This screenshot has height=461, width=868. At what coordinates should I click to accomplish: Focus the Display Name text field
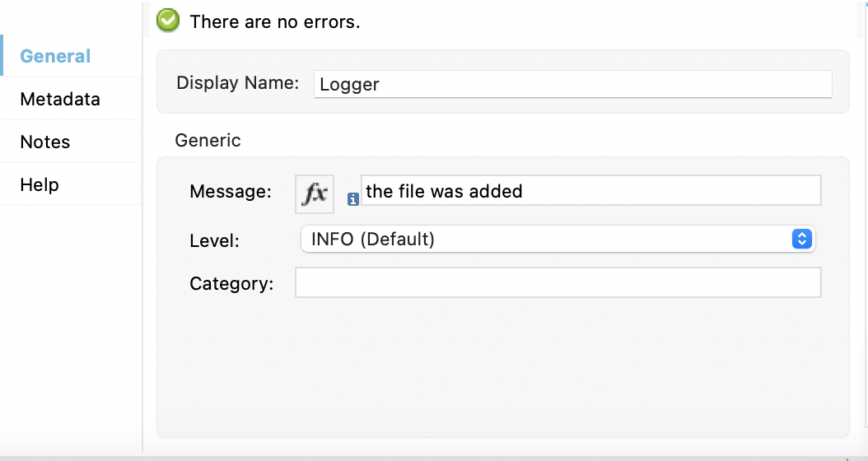pos(572,84)
